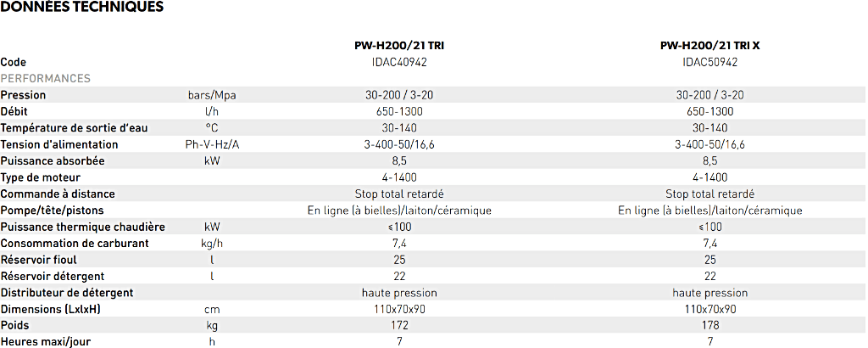
Task: Click the bars/Mpa unit cell
Action: (x=212, y=95)
